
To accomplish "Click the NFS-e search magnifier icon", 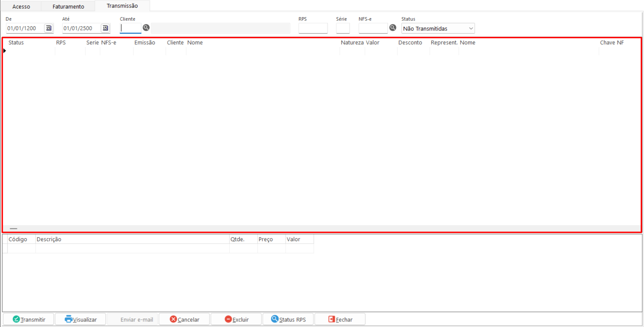I will tap(393, 28).
